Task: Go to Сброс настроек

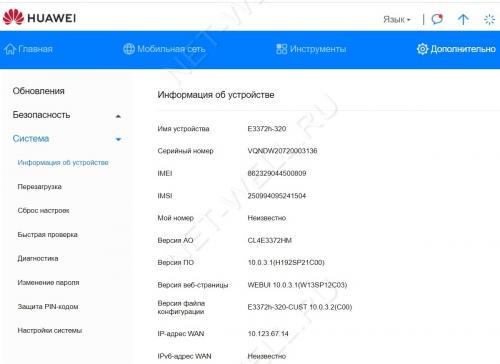Action: coord(43,211)
